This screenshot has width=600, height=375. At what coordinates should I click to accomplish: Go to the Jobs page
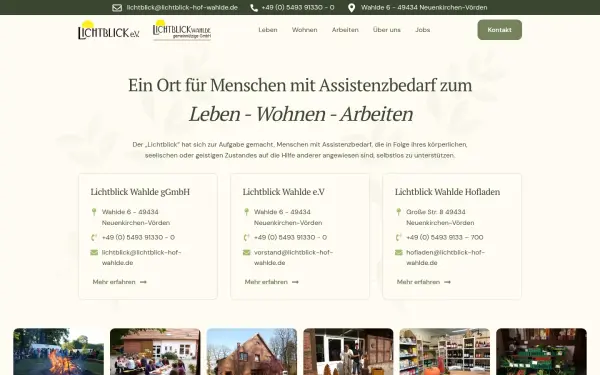coord(422,30)
